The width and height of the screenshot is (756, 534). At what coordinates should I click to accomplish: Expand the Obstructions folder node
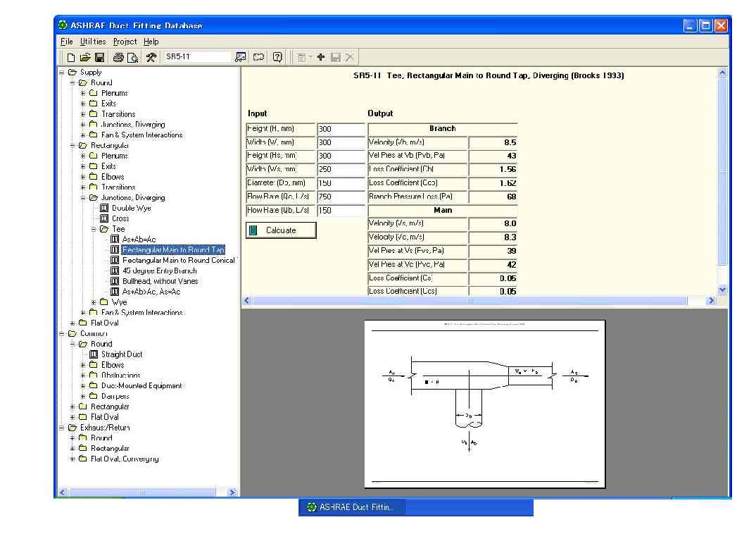[x=83, y=375]
